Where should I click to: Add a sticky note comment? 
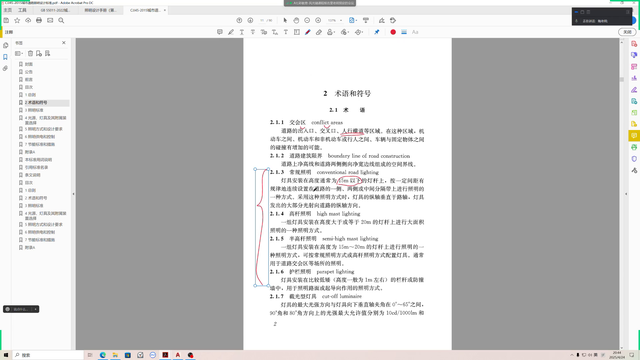tap(220, 32)
